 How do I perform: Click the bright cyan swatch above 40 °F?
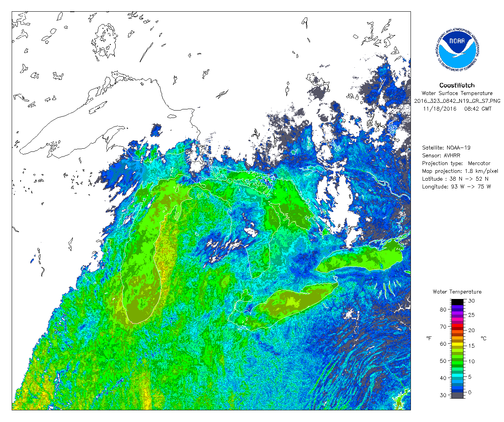point(457,375)
